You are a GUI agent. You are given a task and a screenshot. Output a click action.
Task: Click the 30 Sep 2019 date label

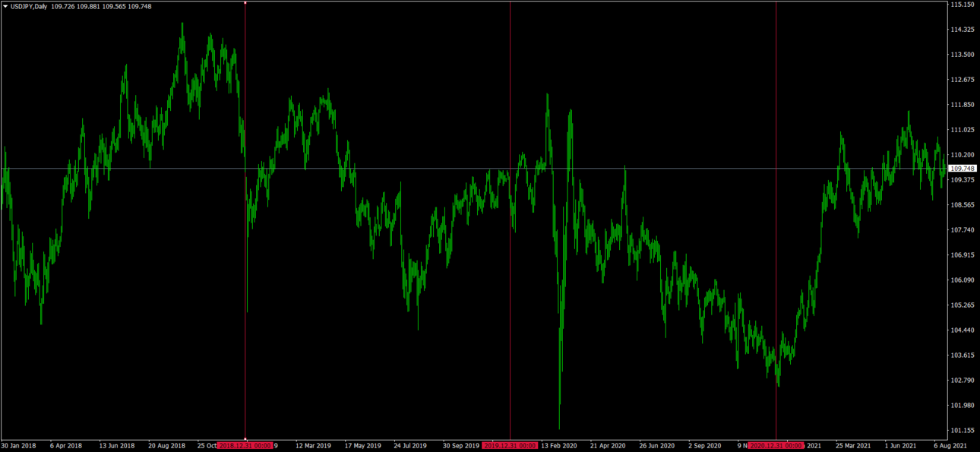click(x=461, y=446)
